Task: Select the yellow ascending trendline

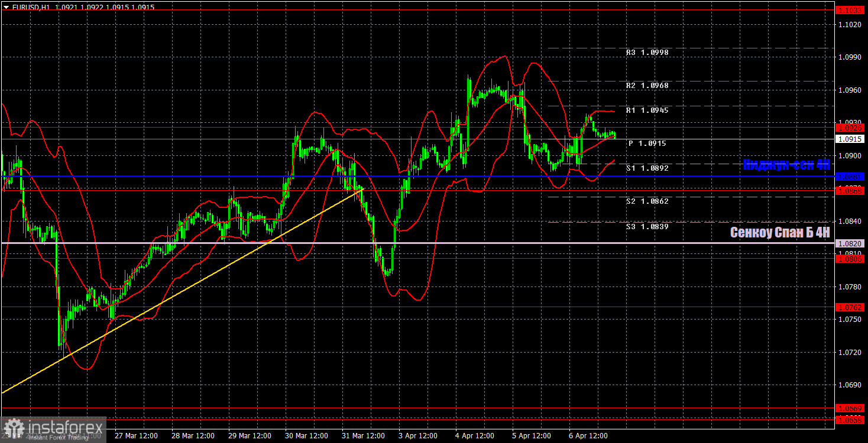Action: point(182,290)
